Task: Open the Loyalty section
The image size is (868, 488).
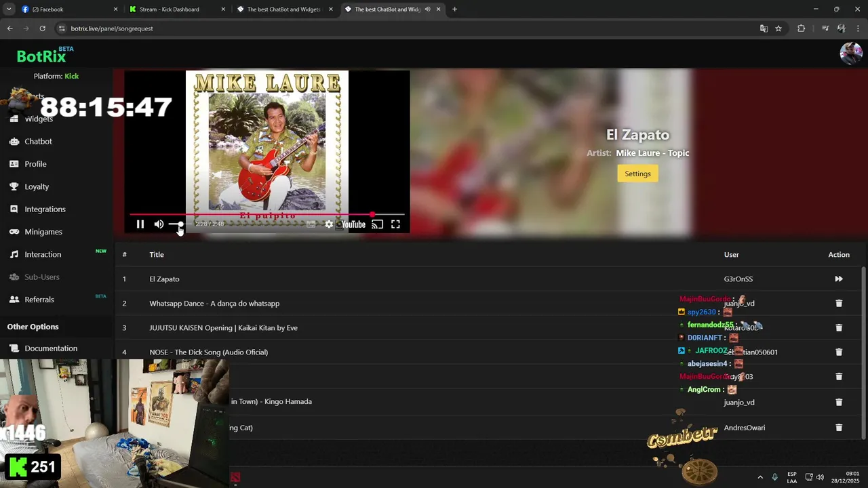Action: pyautogui.click(x=37, y=186)
